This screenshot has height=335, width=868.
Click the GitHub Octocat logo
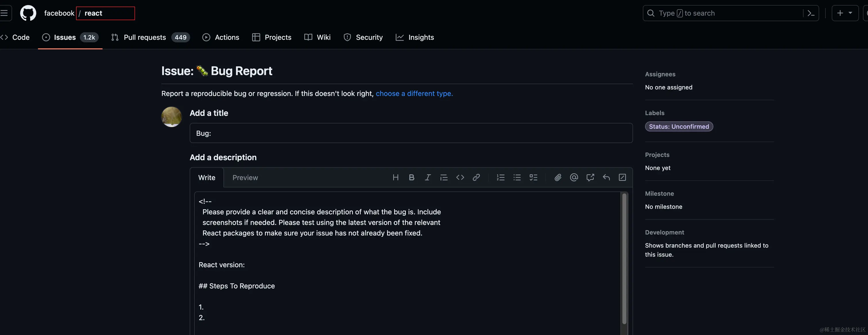28,13
